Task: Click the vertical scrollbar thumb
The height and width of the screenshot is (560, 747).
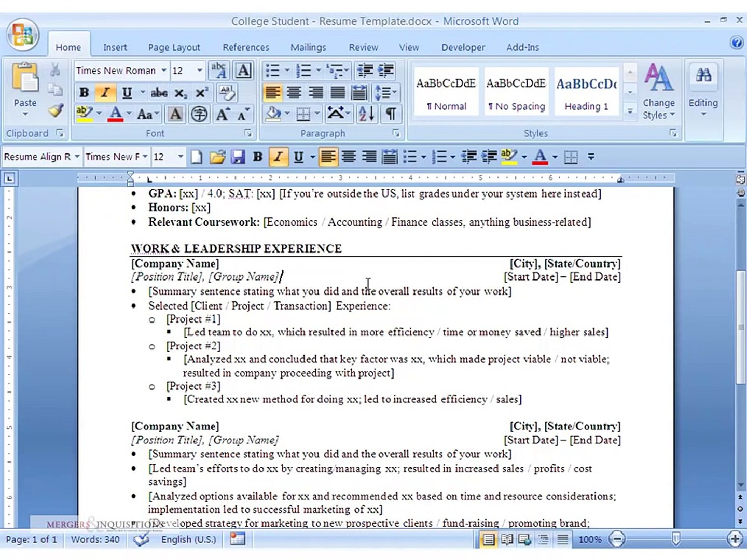Action: [x=741, y=328]
